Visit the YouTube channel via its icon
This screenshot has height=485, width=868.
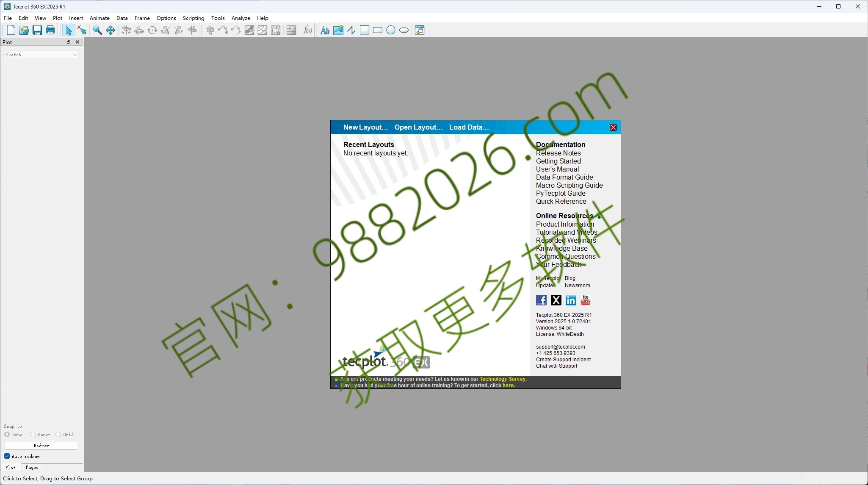(x=586, y=300)
